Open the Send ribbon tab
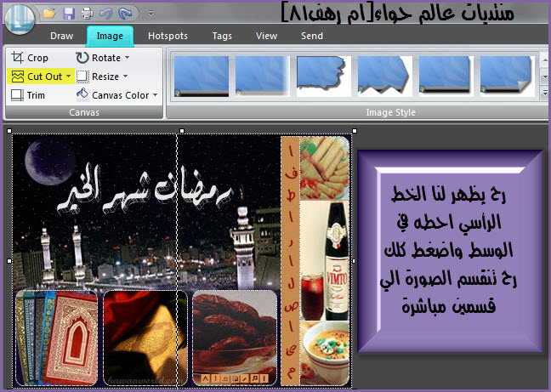Viewport: 551px width, 392px height. (x=311, y=36)
